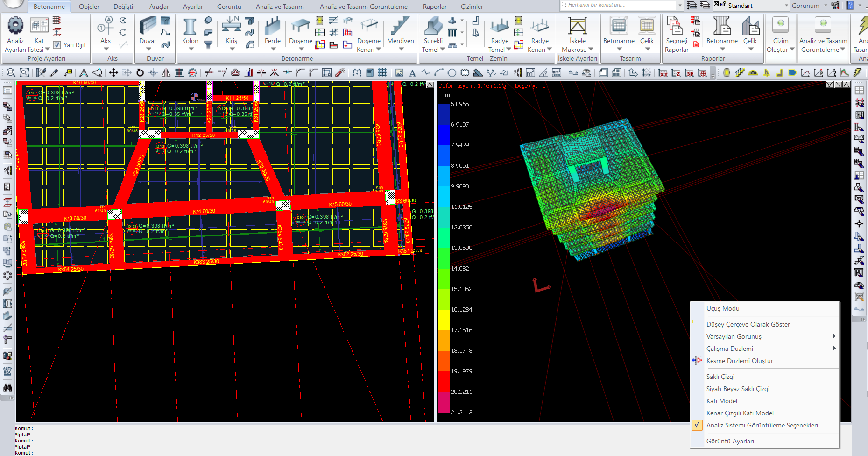Click Düşey Çerçeve Olarak Göster
Viewport: 868px width, 456px height.
748,324
